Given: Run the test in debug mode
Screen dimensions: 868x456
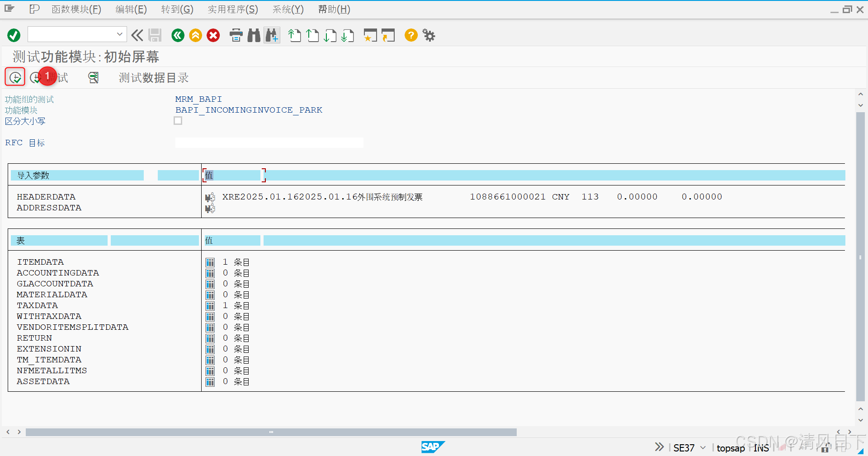Looking at the screenshot, I should 36,77.
